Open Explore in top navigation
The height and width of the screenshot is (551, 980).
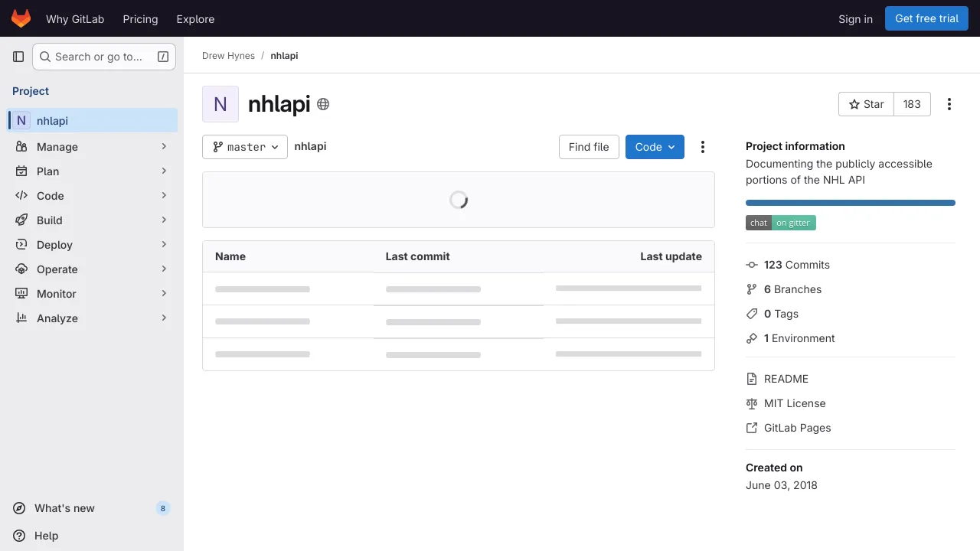coord(195,18)
